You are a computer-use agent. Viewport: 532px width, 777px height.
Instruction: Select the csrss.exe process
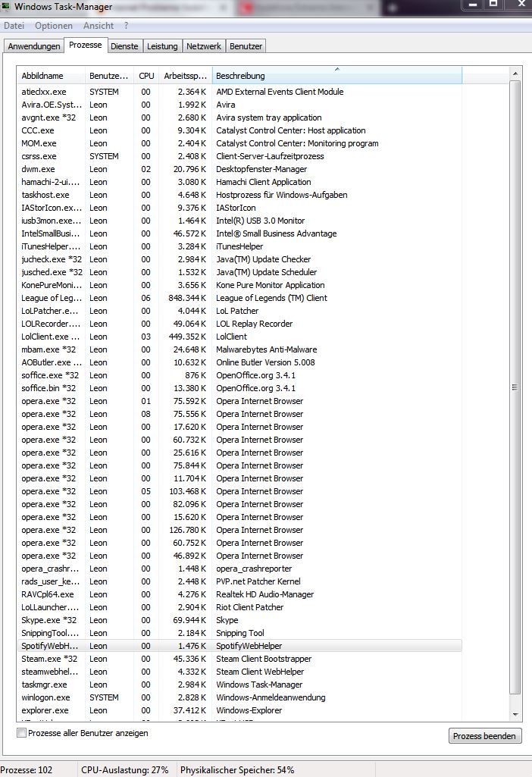pyautogui.click(x=239, y=156)
